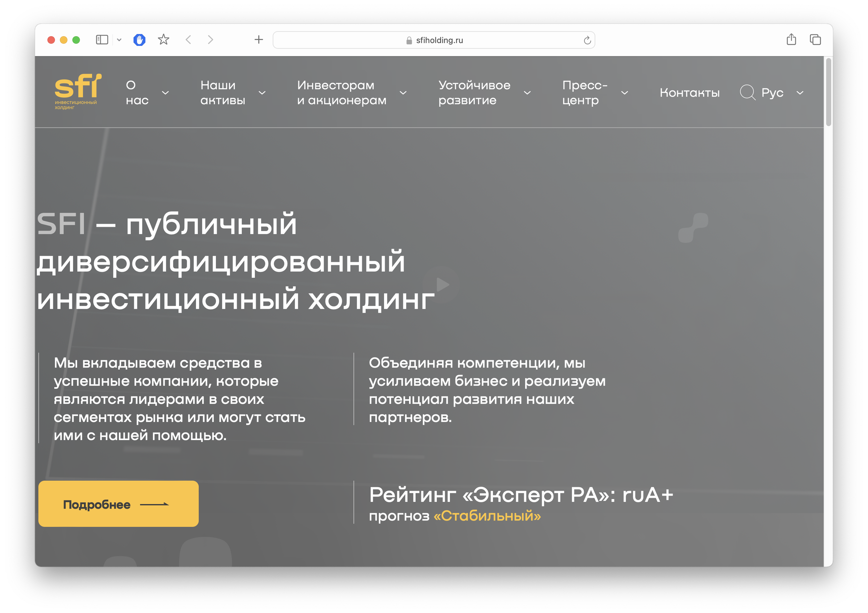Open site search with the magnifier icon
868x613 pixels.
pyautogui.click(x=748, y=92)
